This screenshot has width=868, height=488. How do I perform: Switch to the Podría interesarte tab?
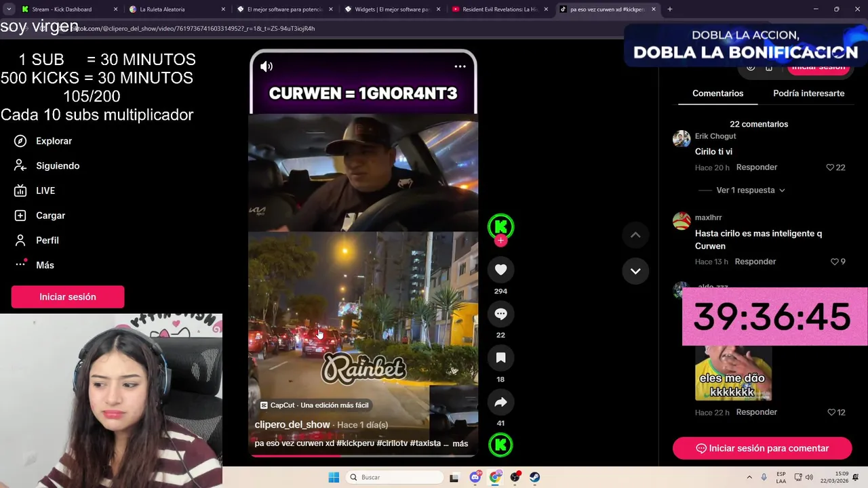pos(808,94)
